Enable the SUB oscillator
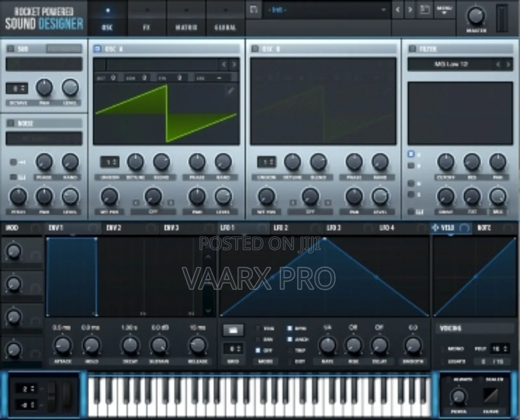 [x=11, y=49]
